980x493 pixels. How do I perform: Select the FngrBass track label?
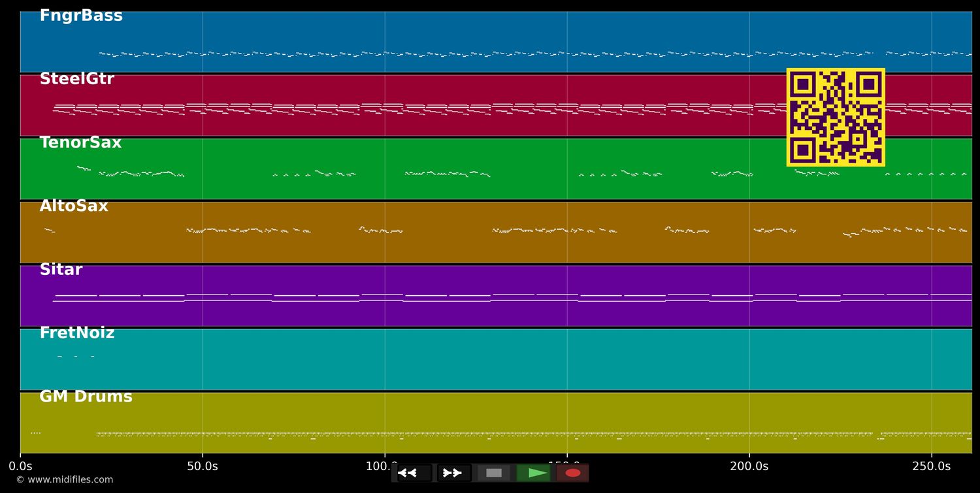[81, 16]
